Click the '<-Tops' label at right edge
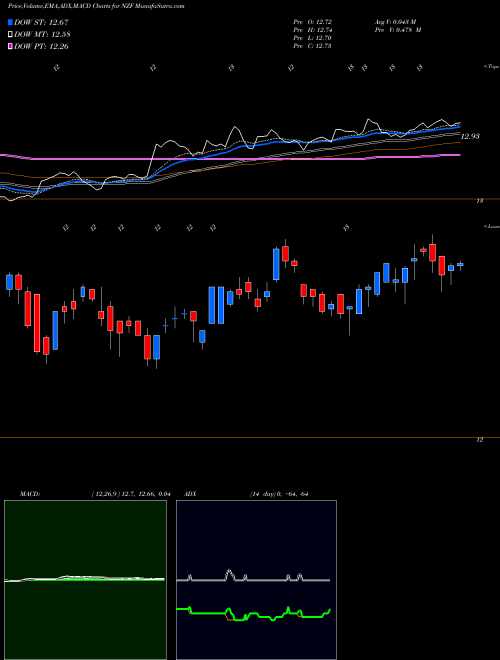This screenshot has height=660, width=500. 491,67
